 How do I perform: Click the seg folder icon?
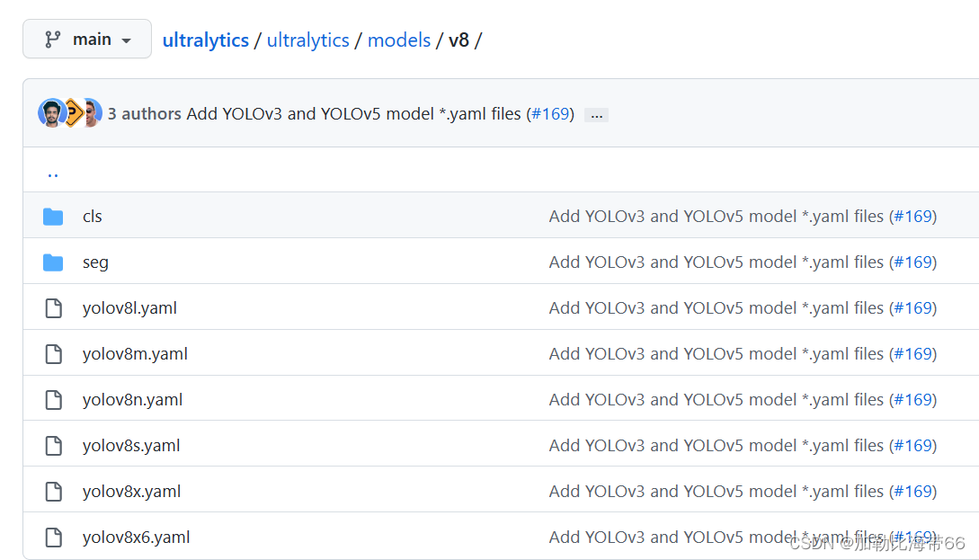(x=53, y=262)
